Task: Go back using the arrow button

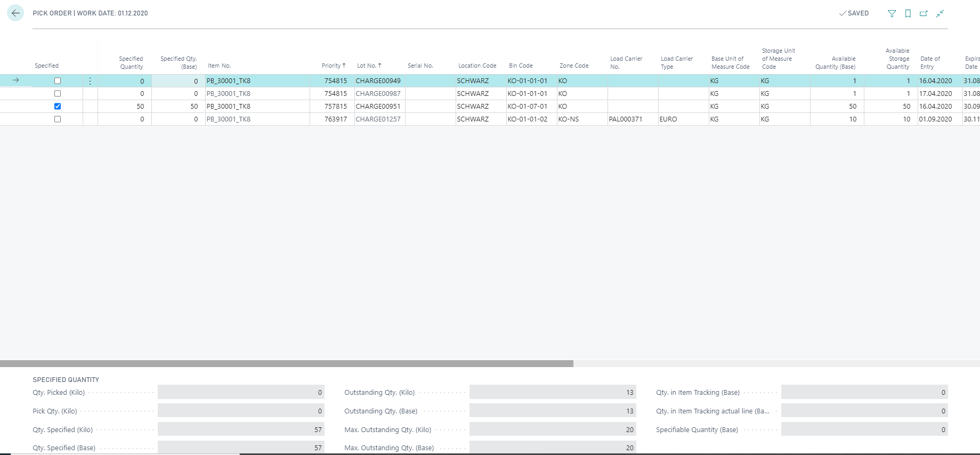Action: [15, 13]
